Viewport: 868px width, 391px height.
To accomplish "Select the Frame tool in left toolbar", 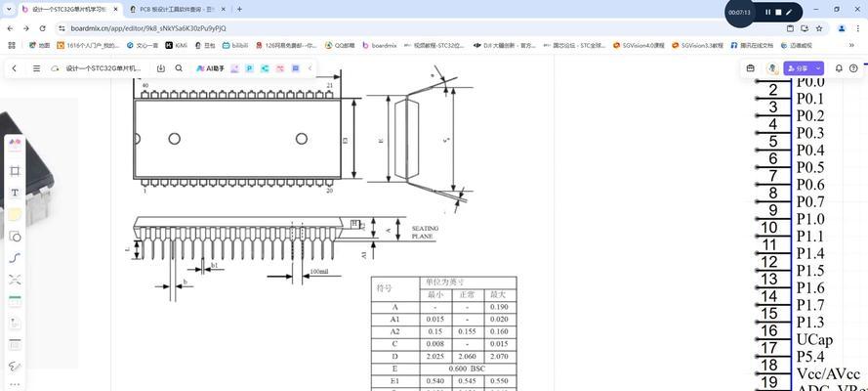I will (x=15, y=171).
